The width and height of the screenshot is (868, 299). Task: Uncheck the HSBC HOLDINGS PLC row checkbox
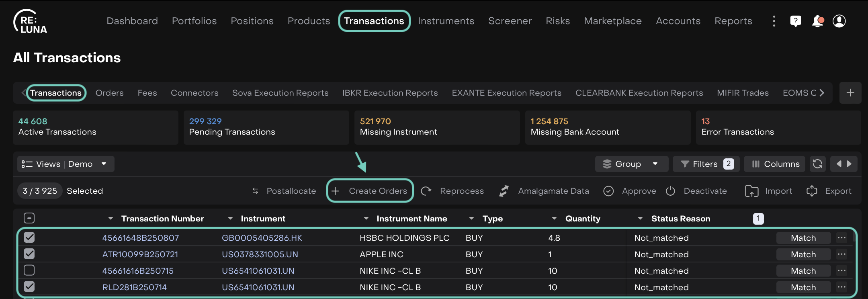point(29,238)
